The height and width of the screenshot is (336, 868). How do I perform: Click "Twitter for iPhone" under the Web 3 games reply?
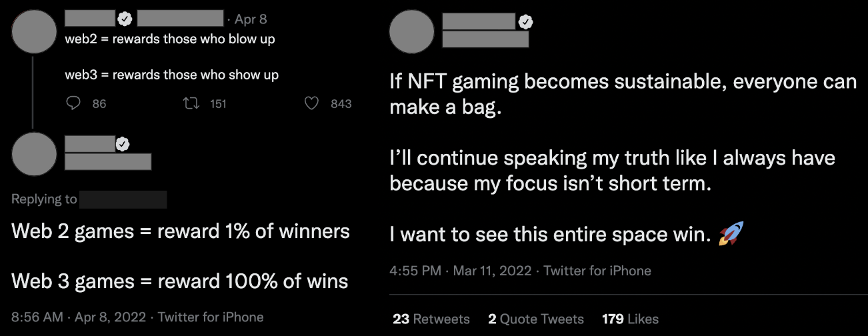211,317
